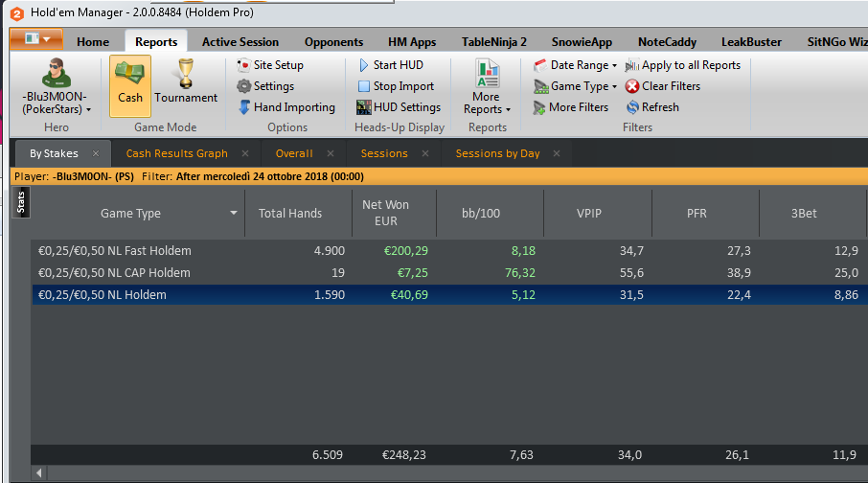
Task: Click the Stop Import label
Action: [x=403, y=86]
